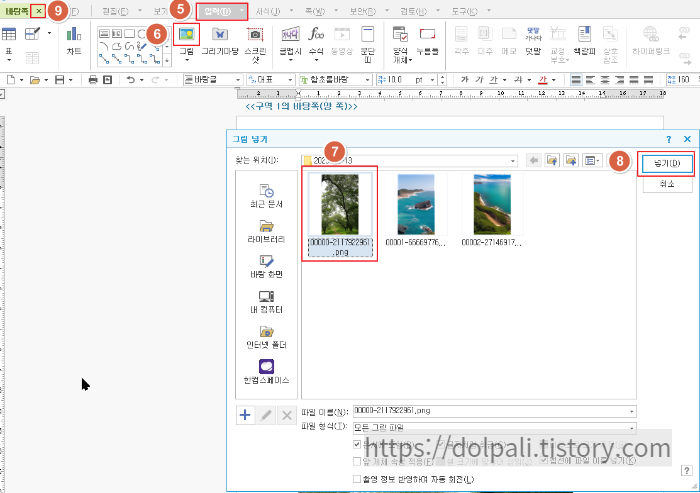The image size is (700, 493).
Task: Open the 검토 menu
Action: point(414,11)
